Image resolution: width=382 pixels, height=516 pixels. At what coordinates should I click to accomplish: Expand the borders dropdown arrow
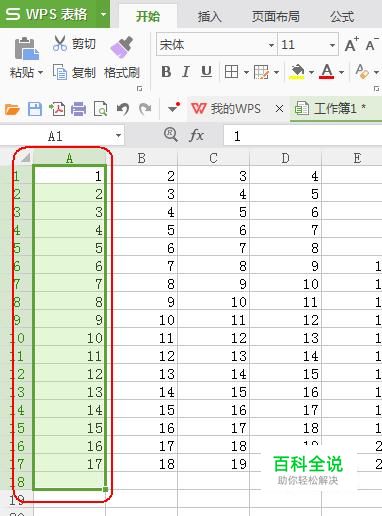pyautogui.click(x=246, y=72)
